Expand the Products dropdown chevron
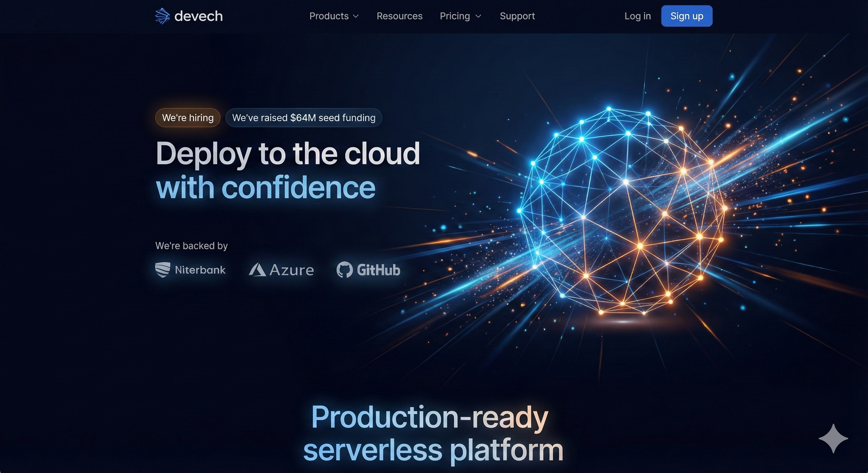This screenshot has height=473, width=868. (x=356, y=16)
